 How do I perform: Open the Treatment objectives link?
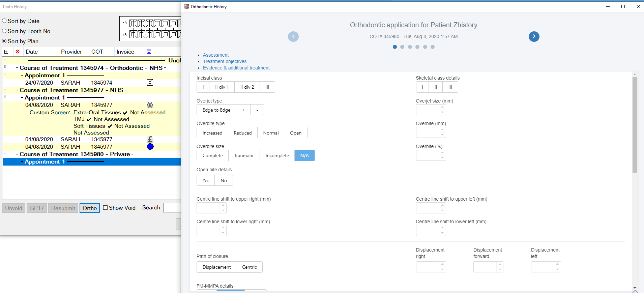[225, 61]
